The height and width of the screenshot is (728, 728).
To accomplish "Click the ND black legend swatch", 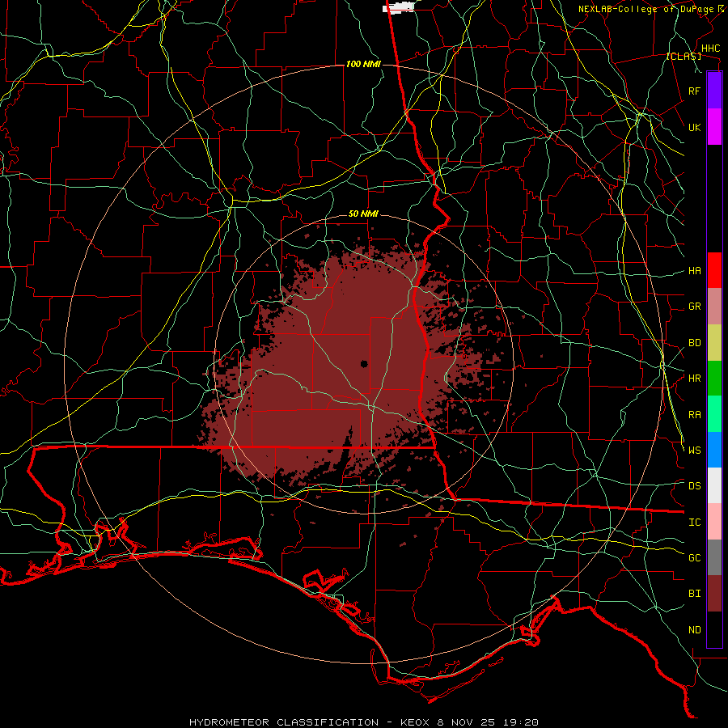I will pyautogui.click(x=714, y=629).
